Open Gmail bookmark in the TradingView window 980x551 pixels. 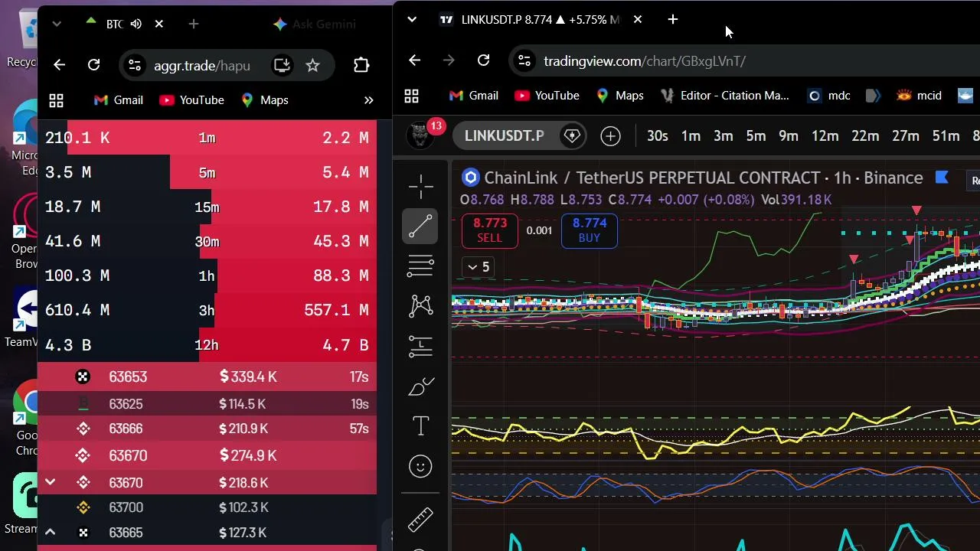[x=474, y=96]
